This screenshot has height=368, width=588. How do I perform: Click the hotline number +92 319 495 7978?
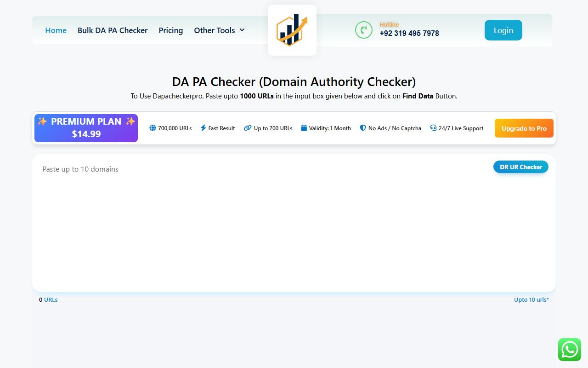tap(409, 33)
